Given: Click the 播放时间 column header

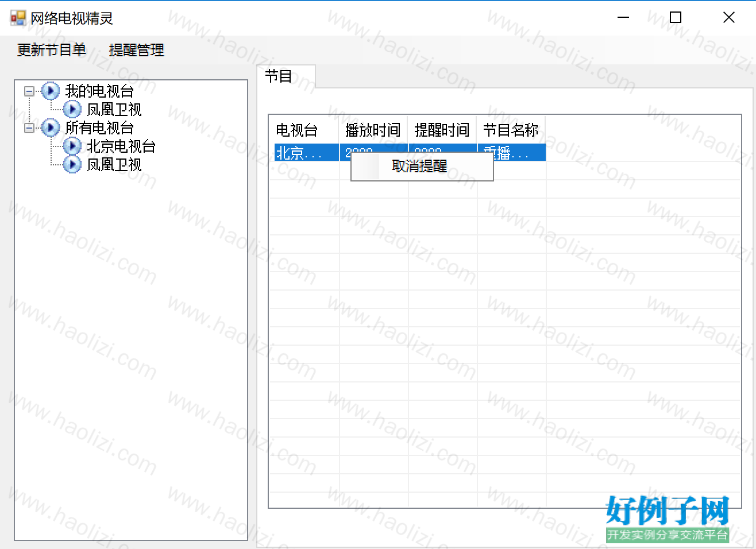Looking at the screenshot, I should click(x=373, y=130).
